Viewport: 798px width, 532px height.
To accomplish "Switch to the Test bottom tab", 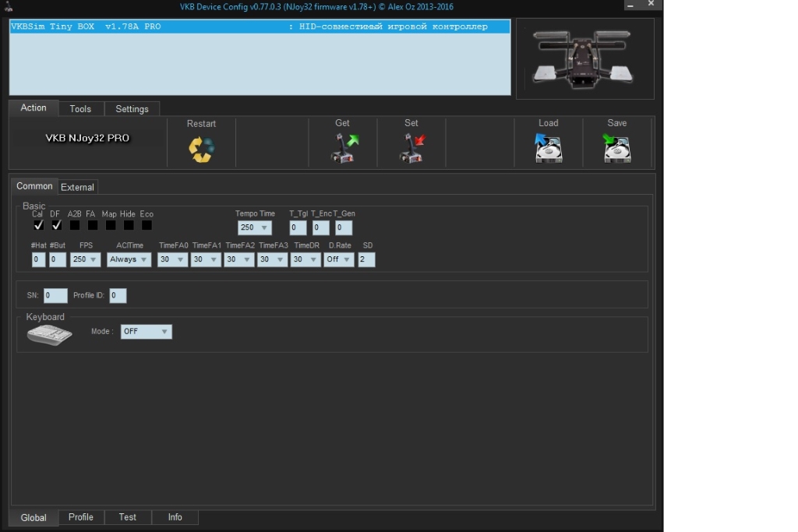I will click(x=127, y=516).
